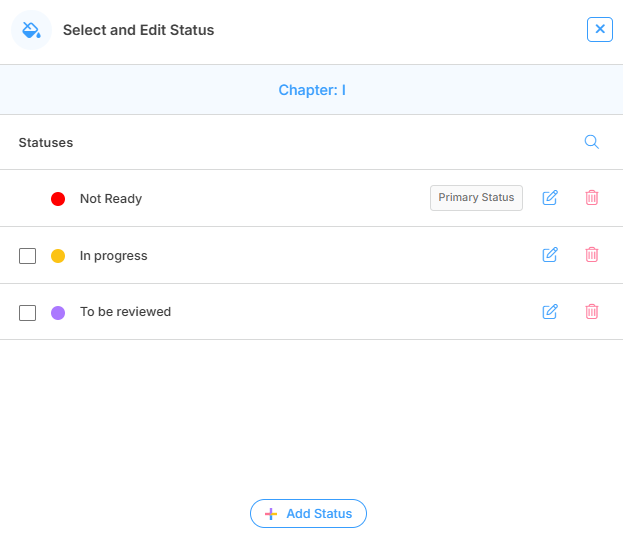Close the Select and Edit Status dialog
The width and height of the screenshot is (623, 546).
coord(599,30)
